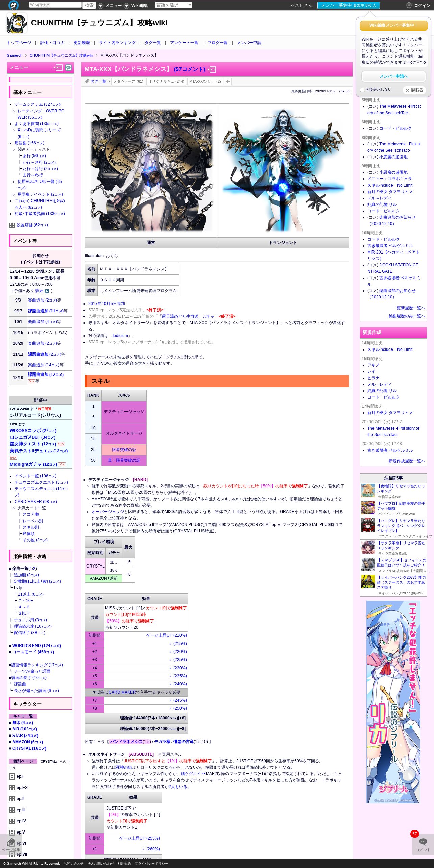Open the WIXOSSコラボ event link
Viewport: 434px width, 868px height.
click(33, 431)
